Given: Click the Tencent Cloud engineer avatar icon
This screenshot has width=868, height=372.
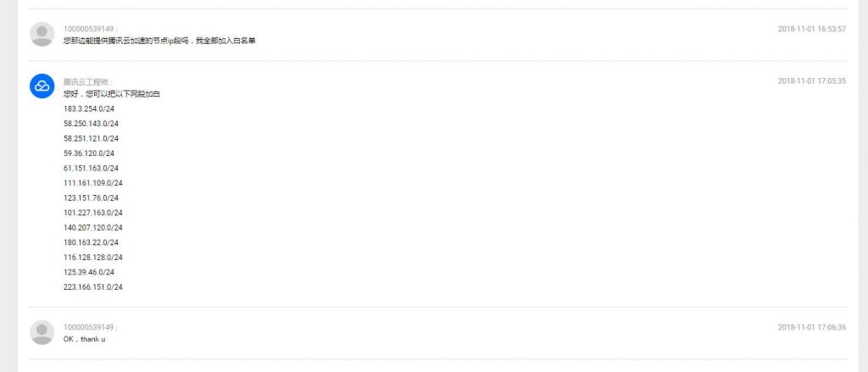Looking at the screenshot, I should [x=42, y=86].
